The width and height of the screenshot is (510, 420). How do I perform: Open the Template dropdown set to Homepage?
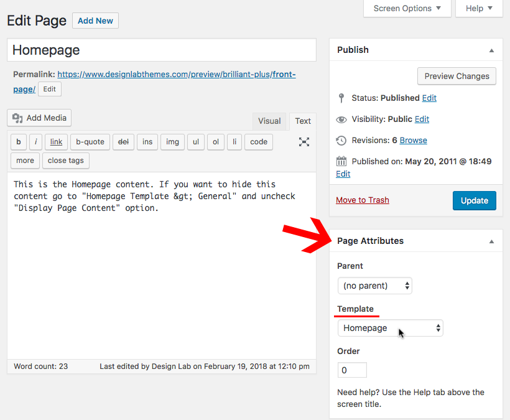pyautogui.click(x=391, y=328)
